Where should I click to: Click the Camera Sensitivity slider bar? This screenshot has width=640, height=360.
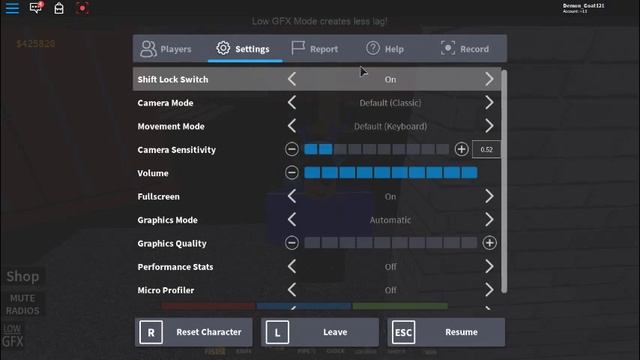[x=376, y=149]
